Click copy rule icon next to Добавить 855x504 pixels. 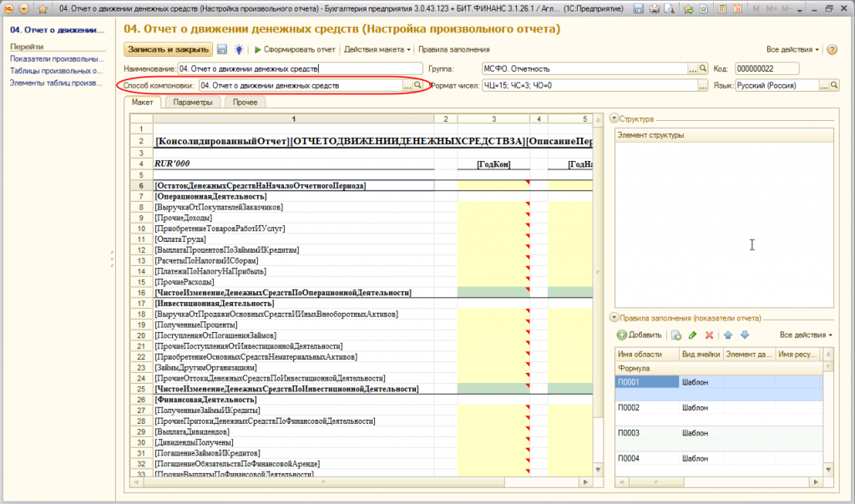[x=676, y=335]
